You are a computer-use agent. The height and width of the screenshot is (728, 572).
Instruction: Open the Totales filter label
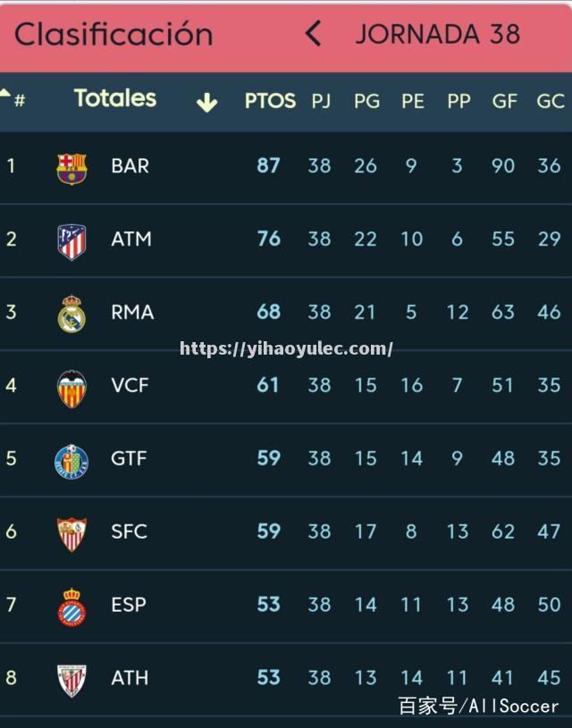coord(115,98)
